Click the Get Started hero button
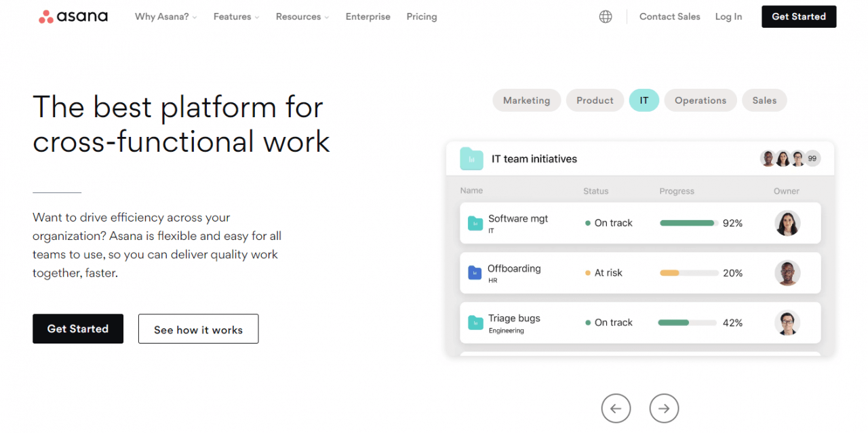 pos(77,329)
